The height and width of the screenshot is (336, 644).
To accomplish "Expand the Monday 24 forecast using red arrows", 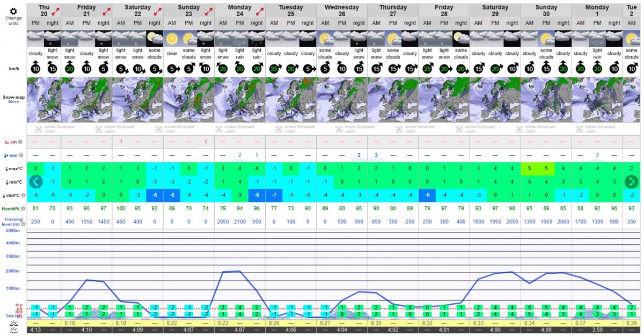I will [260, 11].
